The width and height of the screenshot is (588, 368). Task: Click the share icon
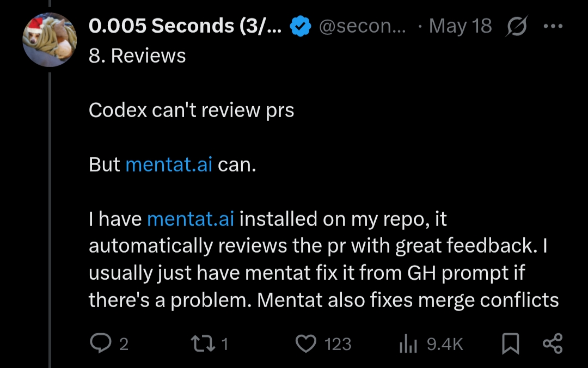tap(553, 344)
